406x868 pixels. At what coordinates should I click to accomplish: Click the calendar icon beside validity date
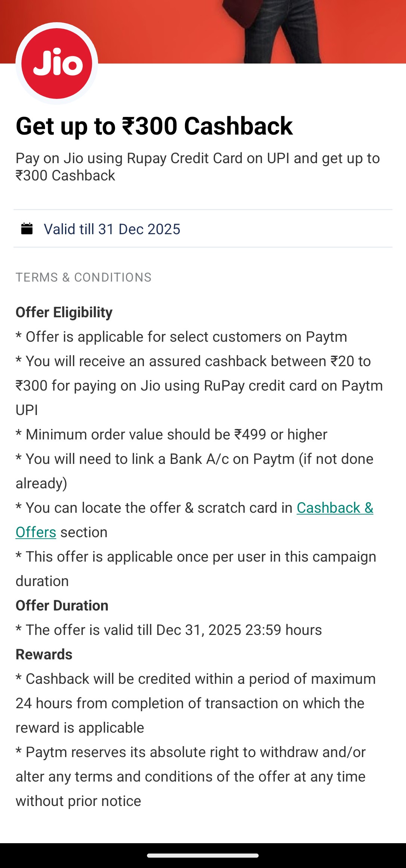27,229
